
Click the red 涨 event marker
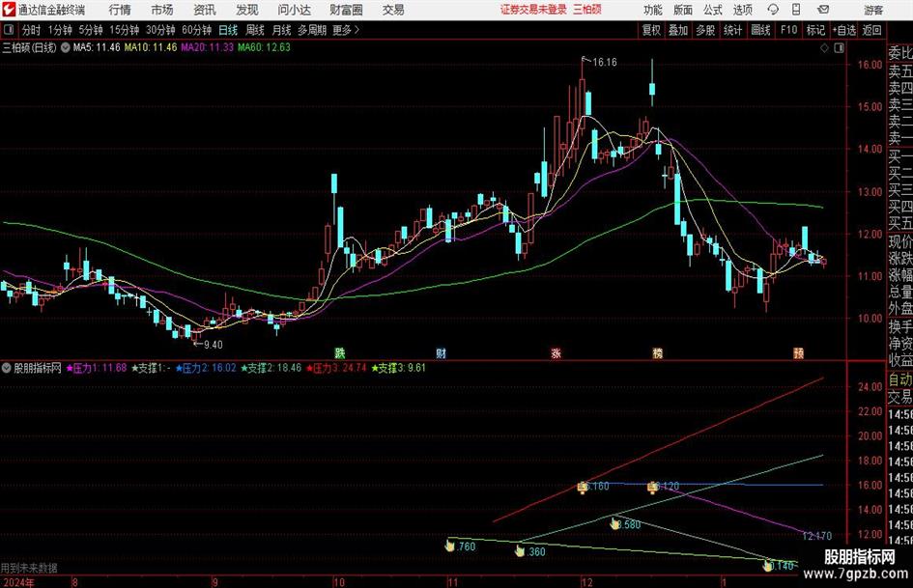point(556,352)
